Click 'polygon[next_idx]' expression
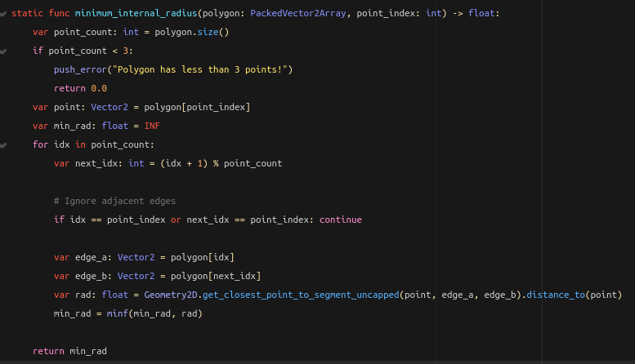The image size is (635, 364). point(216,276)
